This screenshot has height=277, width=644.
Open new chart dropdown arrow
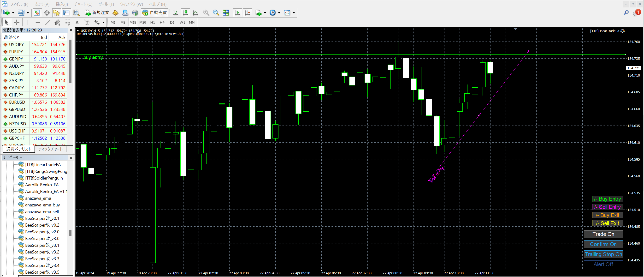pyautogui.click(x=13, y=13)
